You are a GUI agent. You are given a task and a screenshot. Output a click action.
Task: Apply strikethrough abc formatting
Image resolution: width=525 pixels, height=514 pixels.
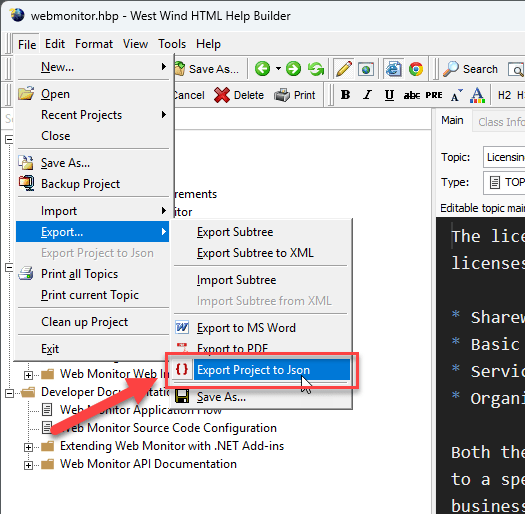[411, 95]
